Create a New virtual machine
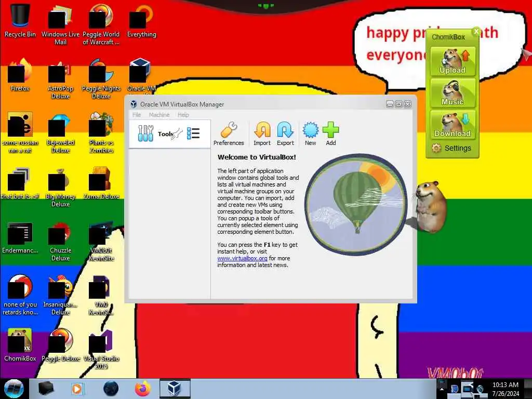 point(311,134)
